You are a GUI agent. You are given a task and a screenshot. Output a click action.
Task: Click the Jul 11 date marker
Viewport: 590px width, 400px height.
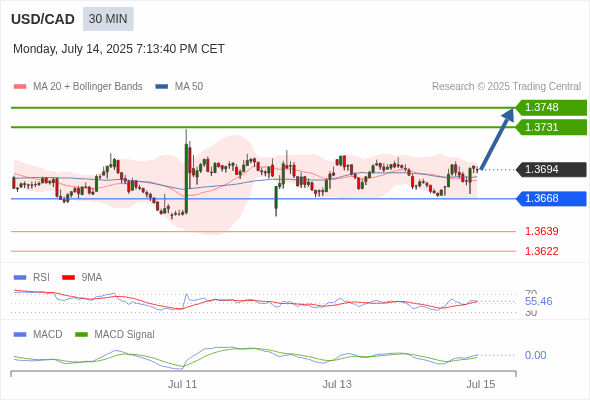tap(182, 384)
